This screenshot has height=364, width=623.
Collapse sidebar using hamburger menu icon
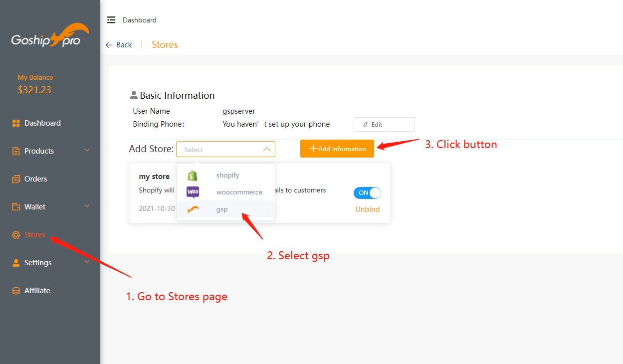pos(111,20)
